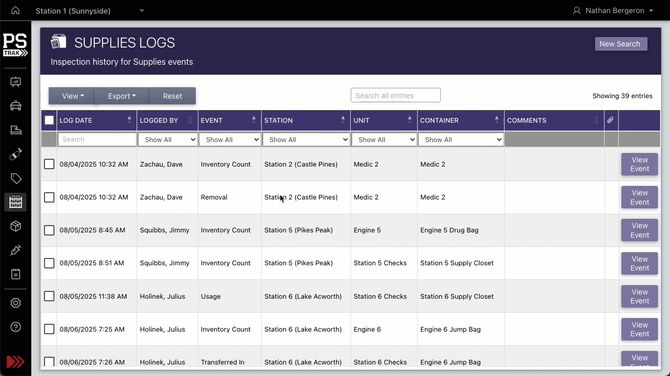The image size is (670, 376).
Task: View Event for Zachau Inventory Count row
Action: pos(639,164)
